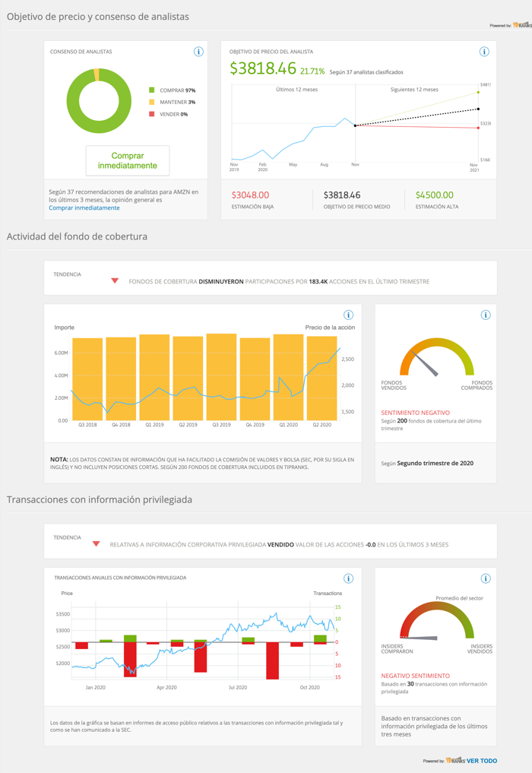Open info icon in Objetivo de precio card
Viewport: 532px width, 773px height.
point(484,52)
